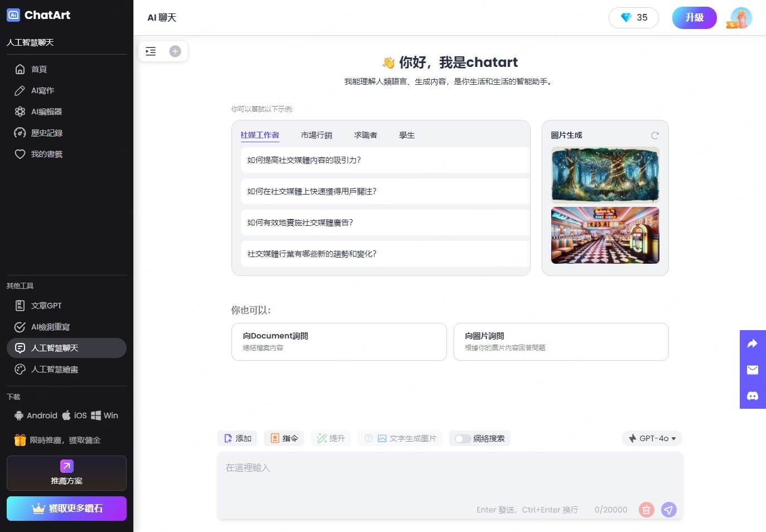Screen dimensions: 766x532
Task: Click the share arrow icon
Action: (x=753, y=344)
